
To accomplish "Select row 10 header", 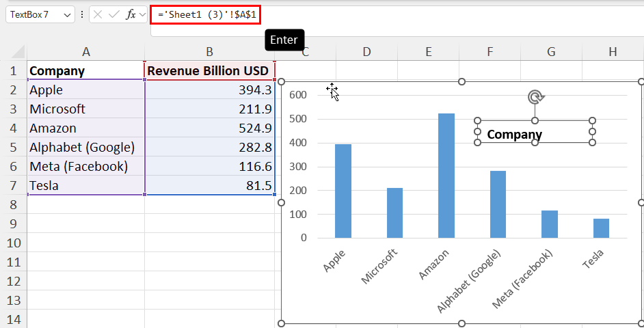I will pos(14,243).
